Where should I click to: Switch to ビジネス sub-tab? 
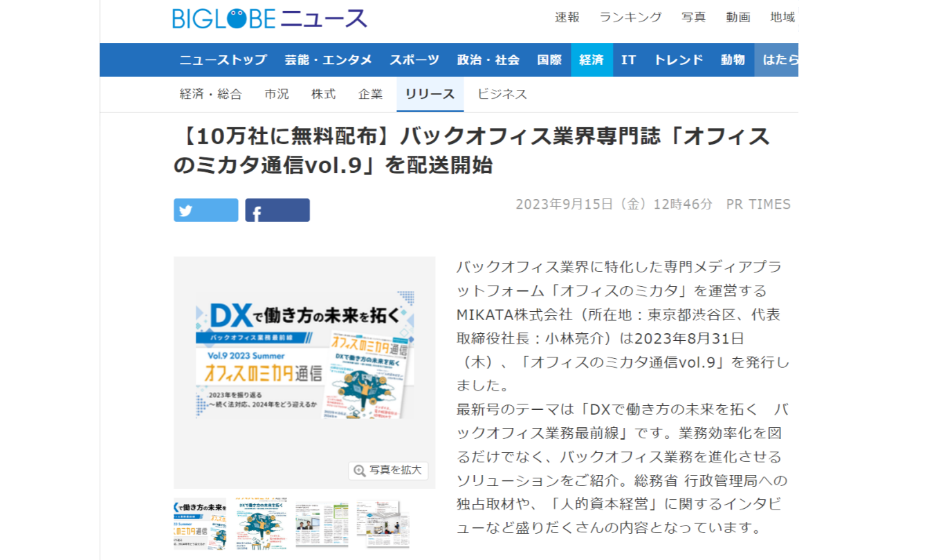502,94
